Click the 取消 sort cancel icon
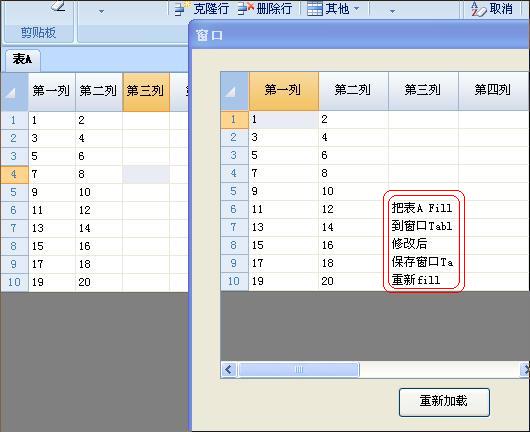 pos(479,9)
